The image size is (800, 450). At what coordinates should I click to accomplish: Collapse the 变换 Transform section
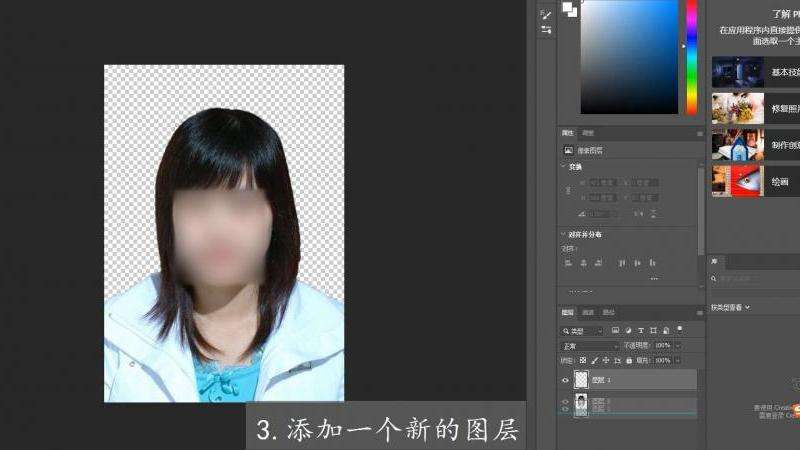[x=563, y=166]
